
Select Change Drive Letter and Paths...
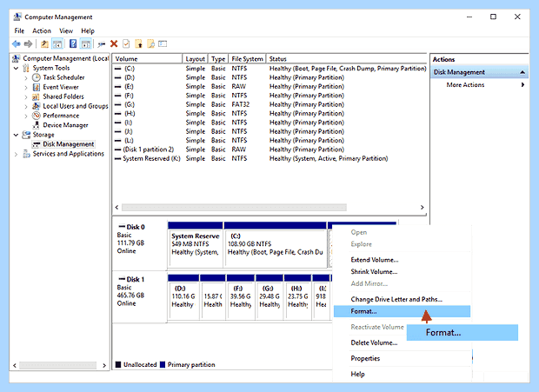coord(402,299)
